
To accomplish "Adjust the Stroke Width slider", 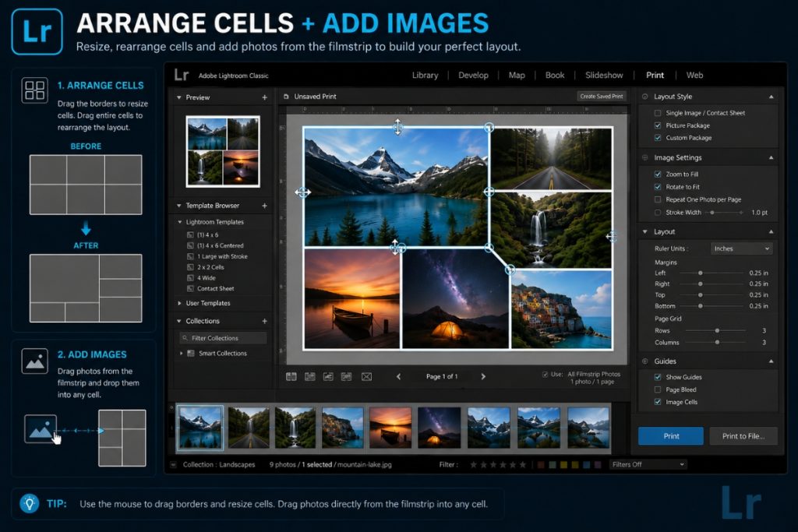I will [712, 212].
